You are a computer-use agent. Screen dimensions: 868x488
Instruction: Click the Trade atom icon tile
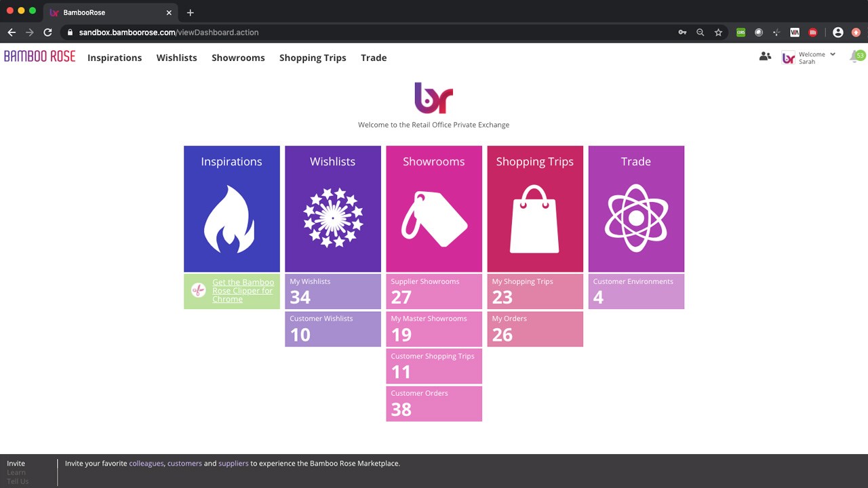636,209
